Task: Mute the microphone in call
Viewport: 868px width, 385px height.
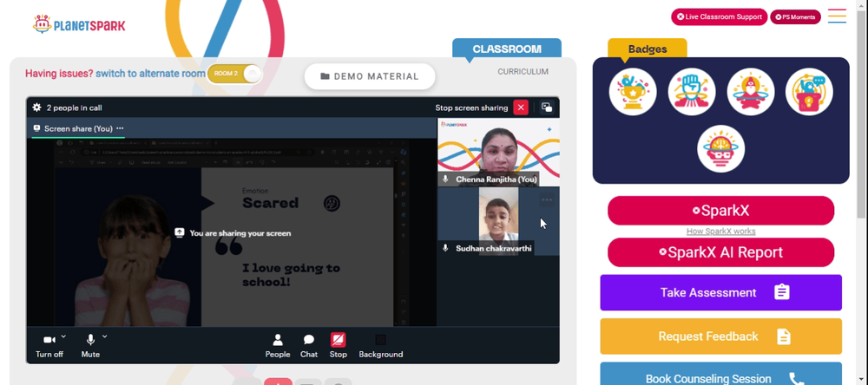Action: click(90, 346)
